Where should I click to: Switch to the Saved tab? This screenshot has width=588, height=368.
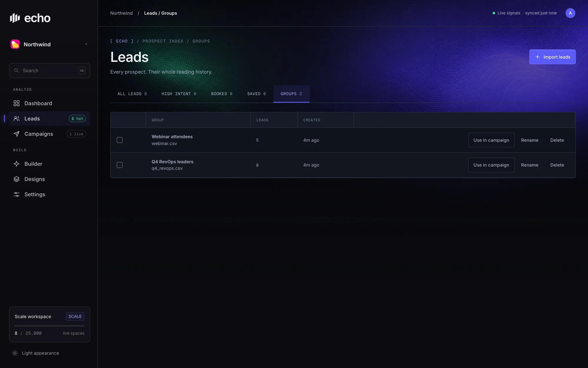pos(256,94)
